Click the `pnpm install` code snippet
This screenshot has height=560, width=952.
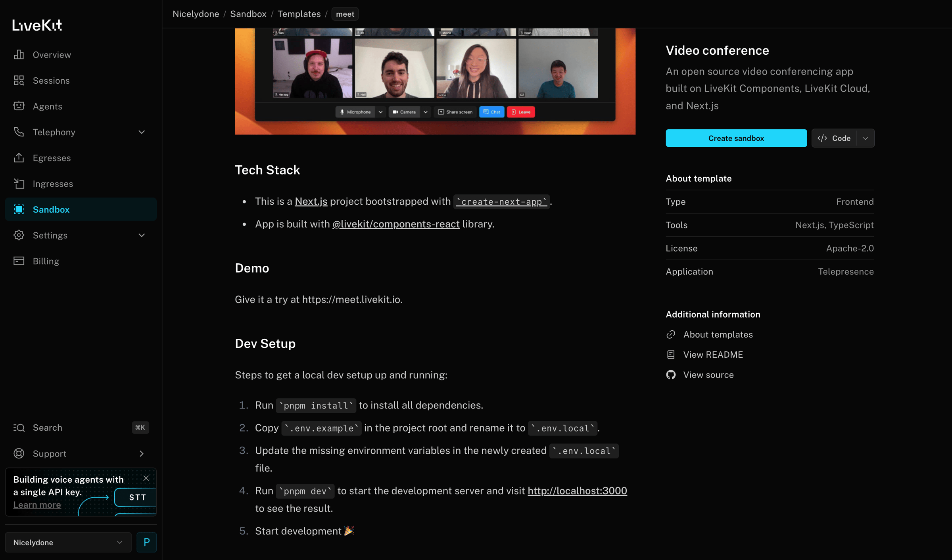pyautogui.click(x=316, y=405)
